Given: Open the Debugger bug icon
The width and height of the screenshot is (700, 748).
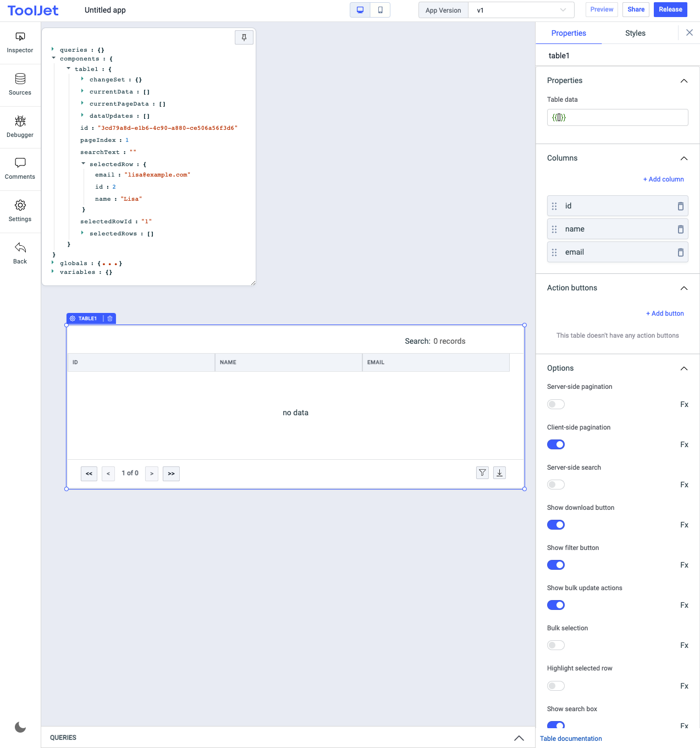Looking at the screenshot, I should coord(20,121).
